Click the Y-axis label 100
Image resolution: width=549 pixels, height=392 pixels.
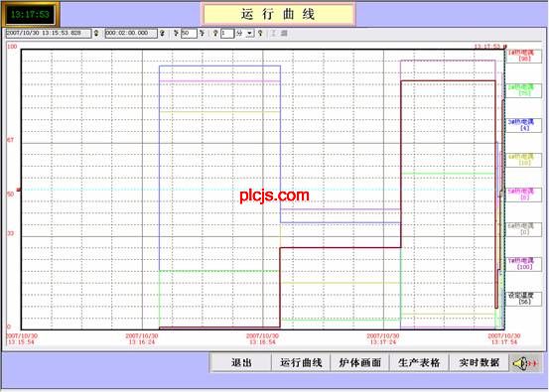pos(12,47)
